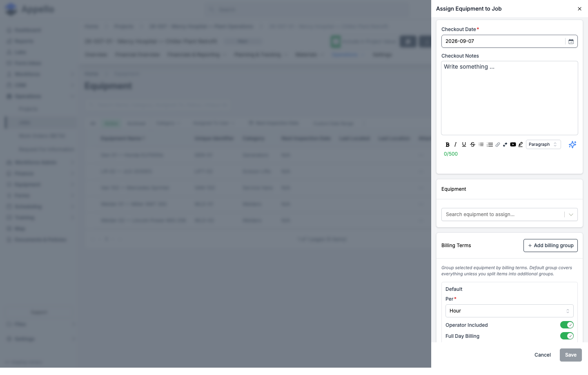Launch the AI sparkle assistant for notes
The image size is (588, 375).
pyautogui.click(x=572, y=145)
